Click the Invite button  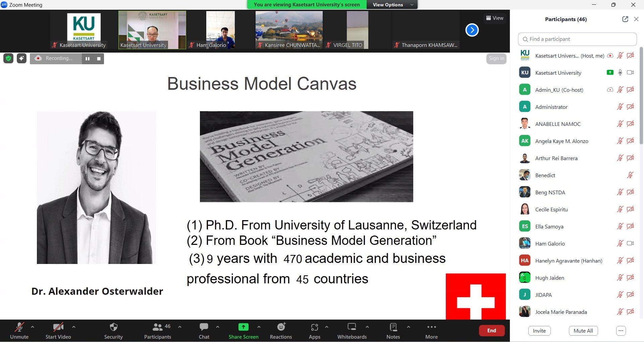coord(539,331)
